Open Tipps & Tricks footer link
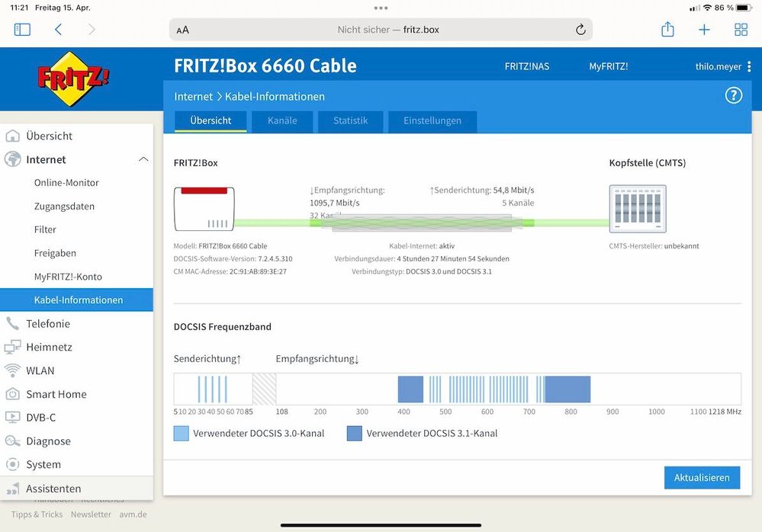 (37, 514)
